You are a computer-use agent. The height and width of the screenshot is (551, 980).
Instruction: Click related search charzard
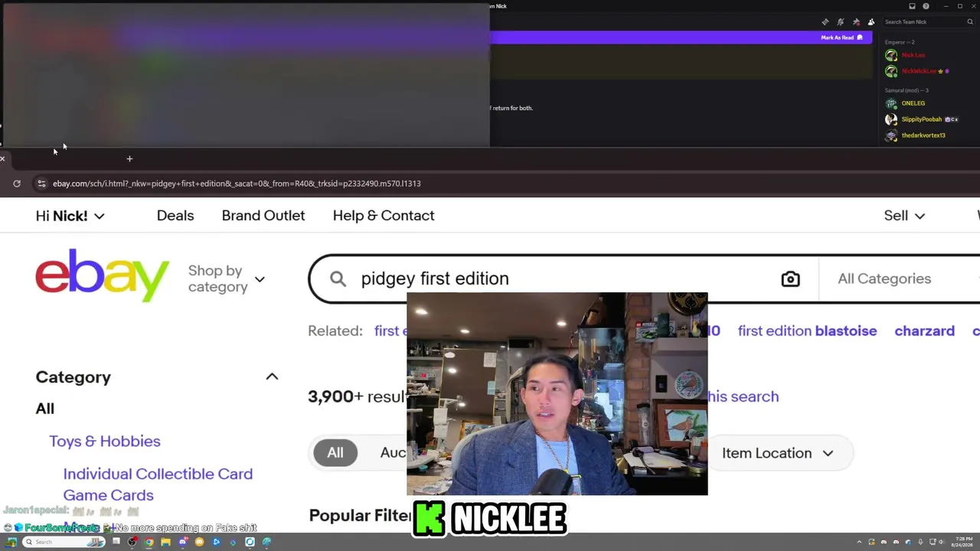coord(924,331)
